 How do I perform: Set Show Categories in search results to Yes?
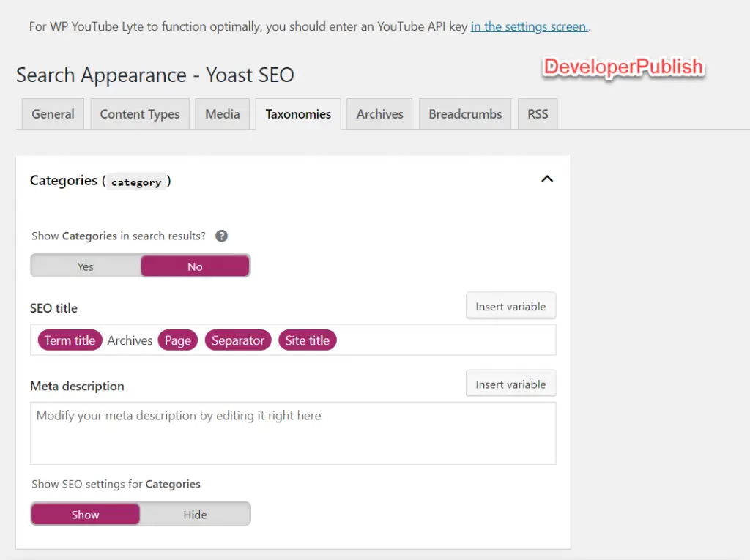tap(86, 266)
